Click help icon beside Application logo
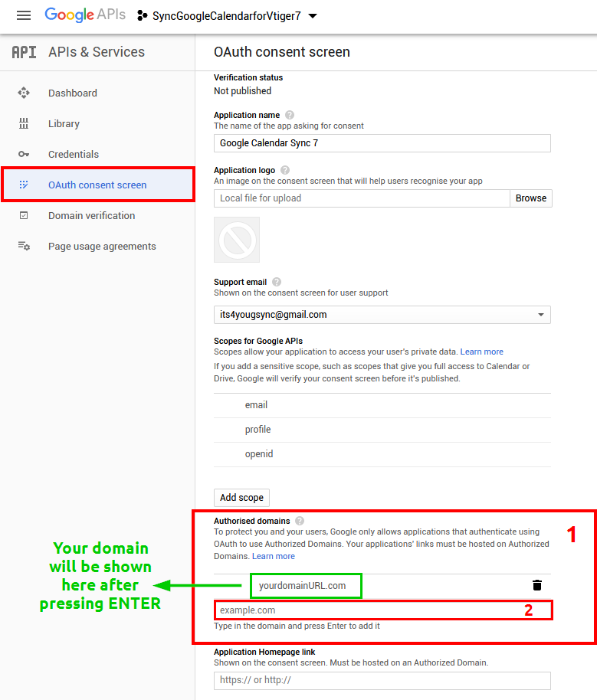 tap(285, 170)
